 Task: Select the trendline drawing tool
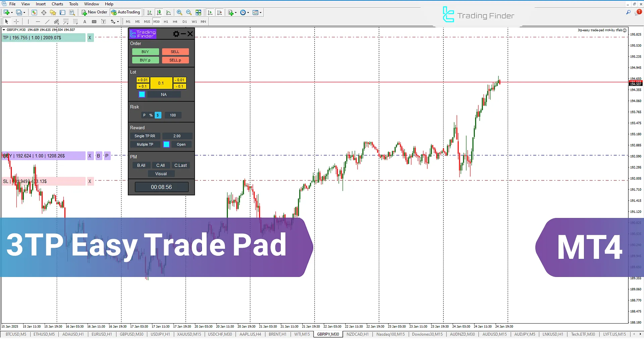tap(47, 21)
